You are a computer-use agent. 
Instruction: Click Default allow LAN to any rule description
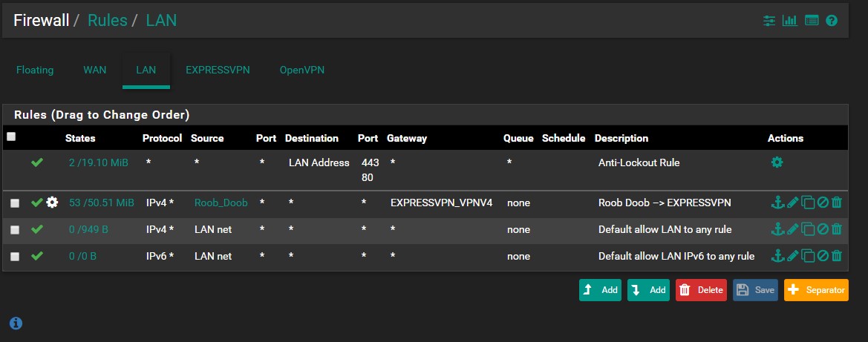click(x=665, y=229)
